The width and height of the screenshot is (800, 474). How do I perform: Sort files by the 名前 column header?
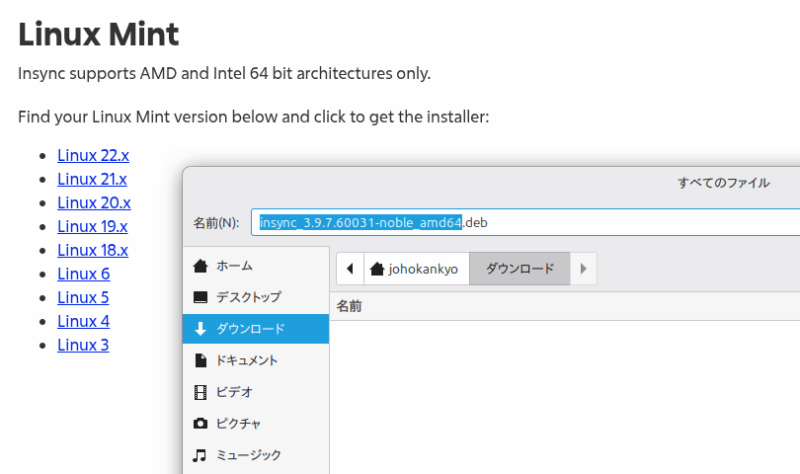349,306
